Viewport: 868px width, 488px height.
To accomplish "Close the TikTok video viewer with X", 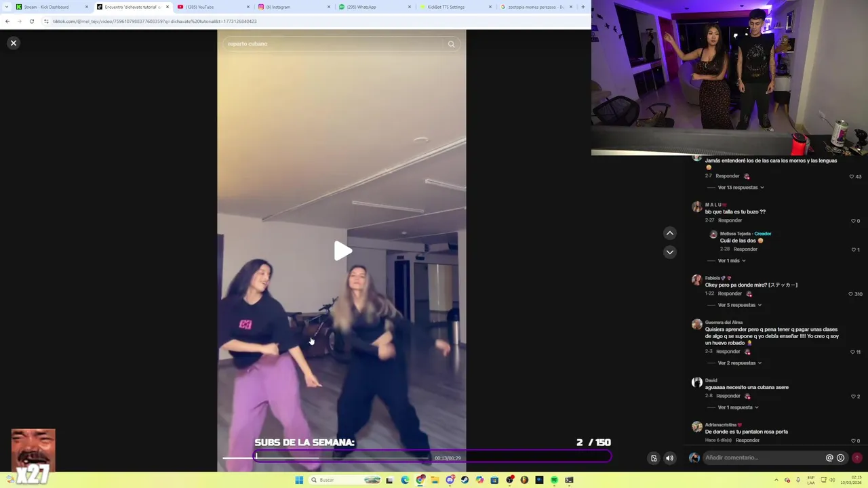I will point(13,43).
